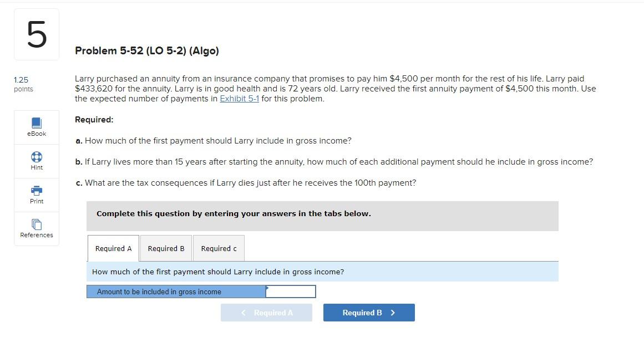Click the Hint life-preserver icon
The width and height of the screenshot is (644, 363).
coord(36,157)
